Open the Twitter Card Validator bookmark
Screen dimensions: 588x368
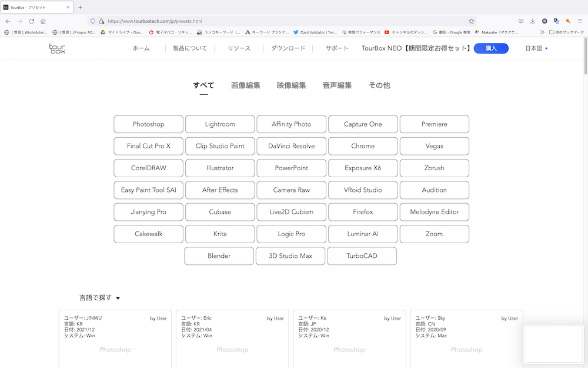pos(315,32)
